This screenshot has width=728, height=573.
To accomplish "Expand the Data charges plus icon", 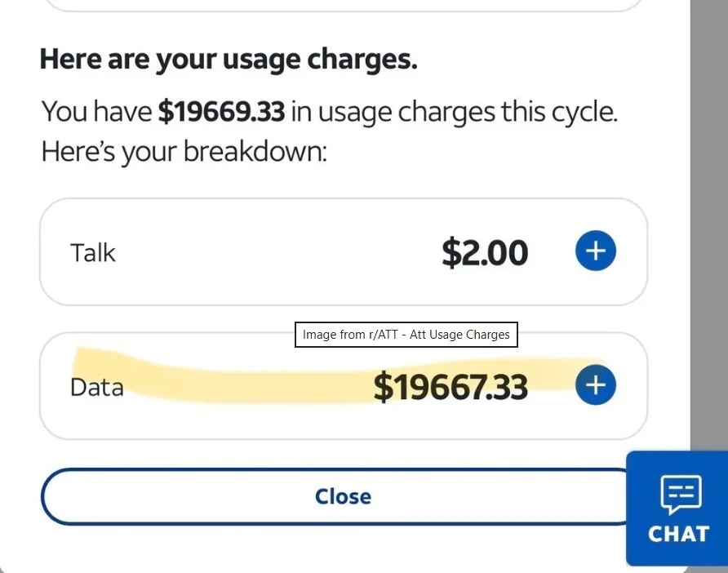I will [596, 384].
